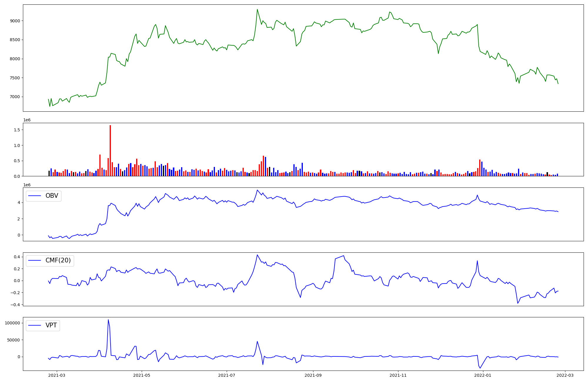Click the 1e6 label above OBV chart

[x=27, y=185]
